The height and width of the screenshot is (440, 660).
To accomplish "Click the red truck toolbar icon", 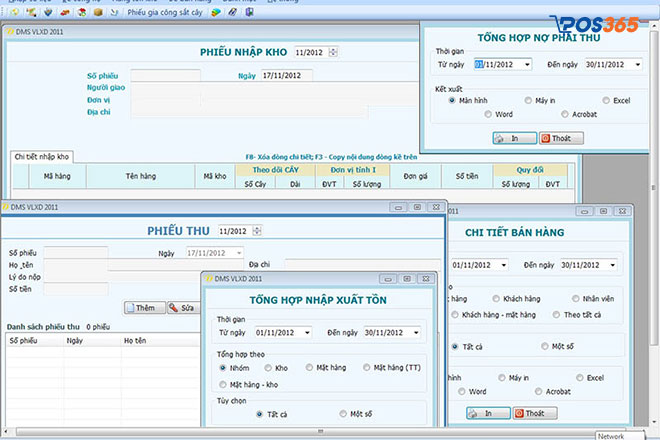I will pyautogui.click(x=64, y=13).
